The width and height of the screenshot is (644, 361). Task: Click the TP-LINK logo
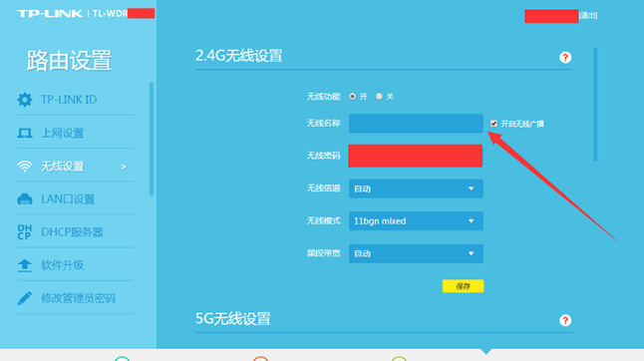[x=50, y=14]
